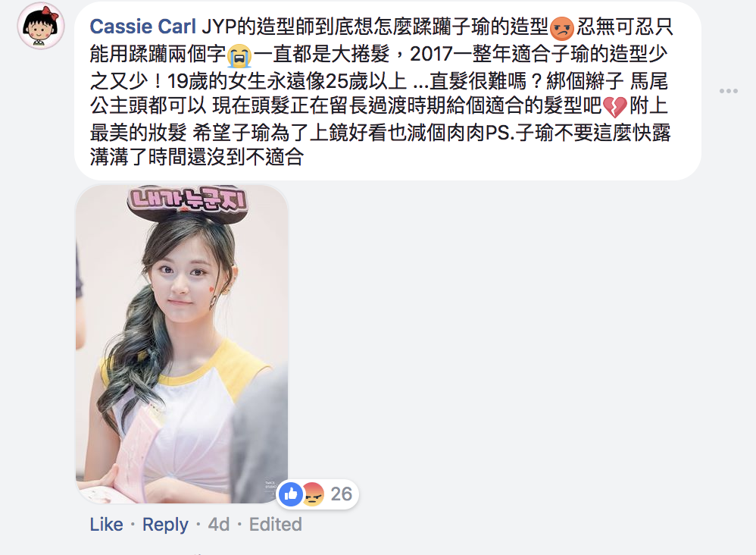Reply to Cassie Carl's comment

[x=165, y=524]
